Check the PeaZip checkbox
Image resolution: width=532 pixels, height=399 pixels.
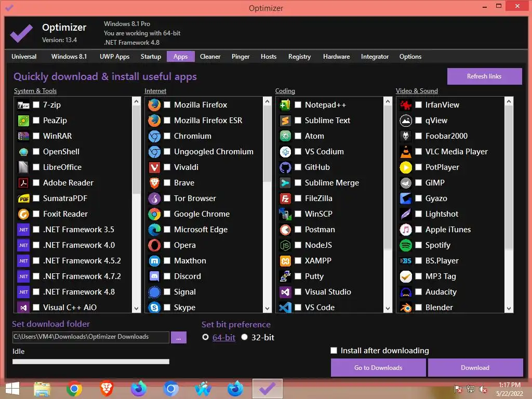click(36, 120)
